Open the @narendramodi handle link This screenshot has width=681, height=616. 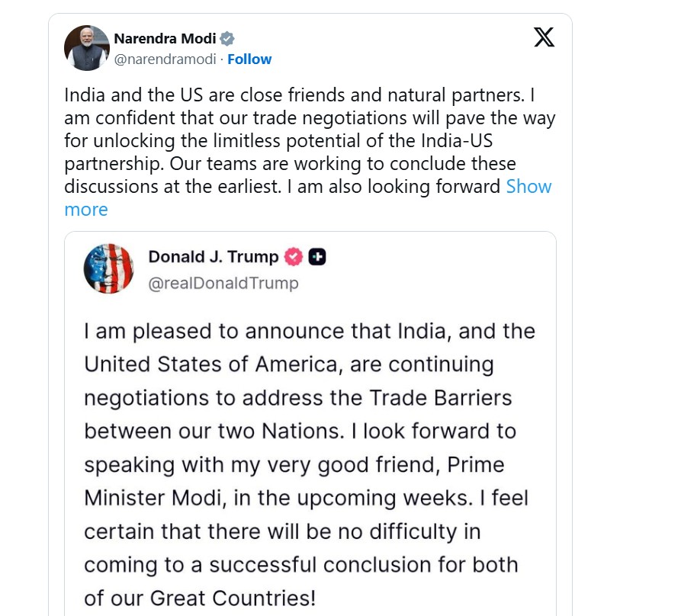coord(165,59)
